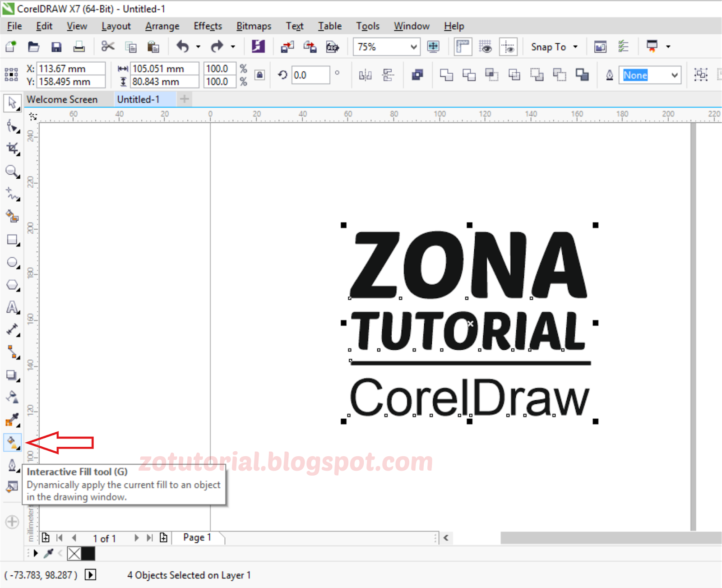This screenshot has height=588, width=722.
Task: Click the rotation angle field
Action: pos(310,75)
